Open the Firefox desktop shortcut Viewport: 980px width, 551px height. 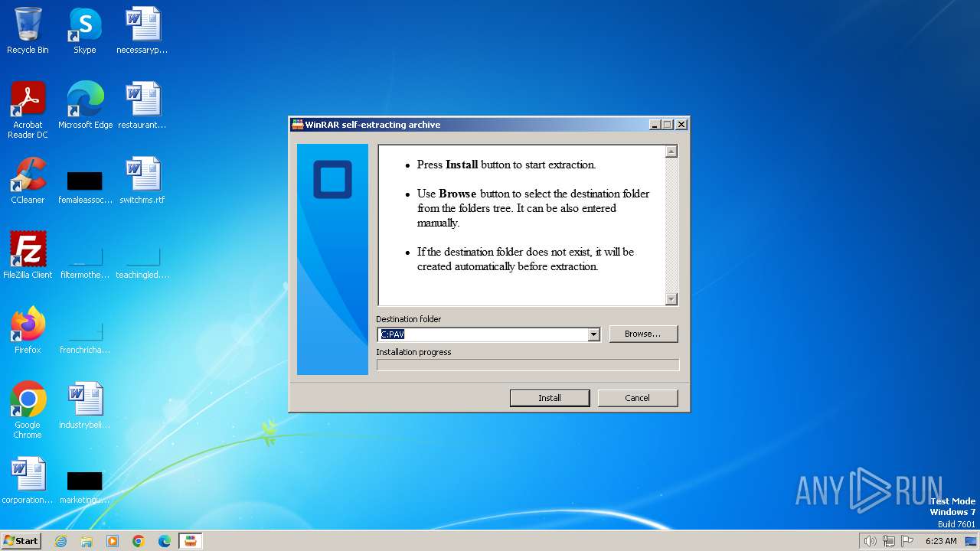pos(28,331)
